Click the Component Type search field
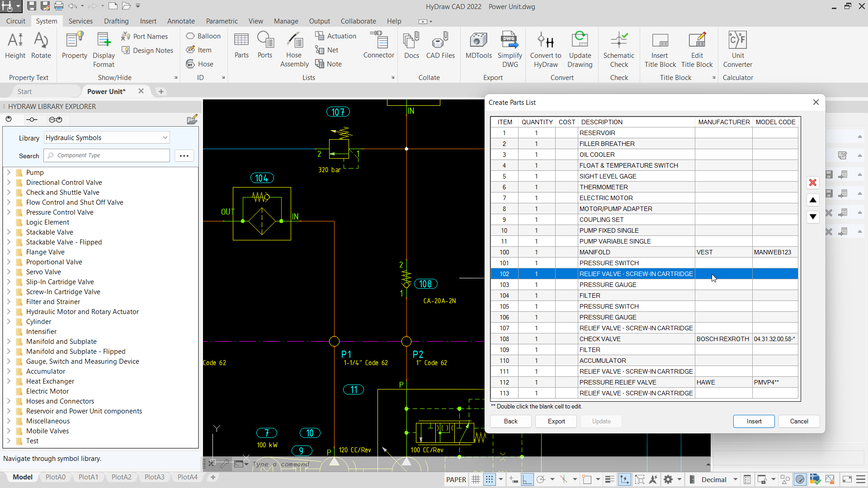868x488 pixels. tap(106, 155)
